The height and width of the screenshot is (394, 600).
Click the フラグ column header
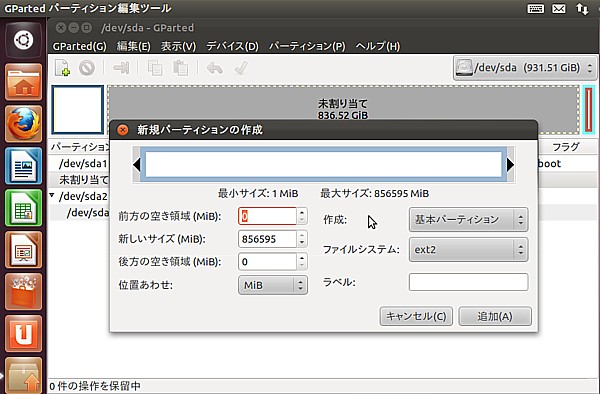coord(566,147)
